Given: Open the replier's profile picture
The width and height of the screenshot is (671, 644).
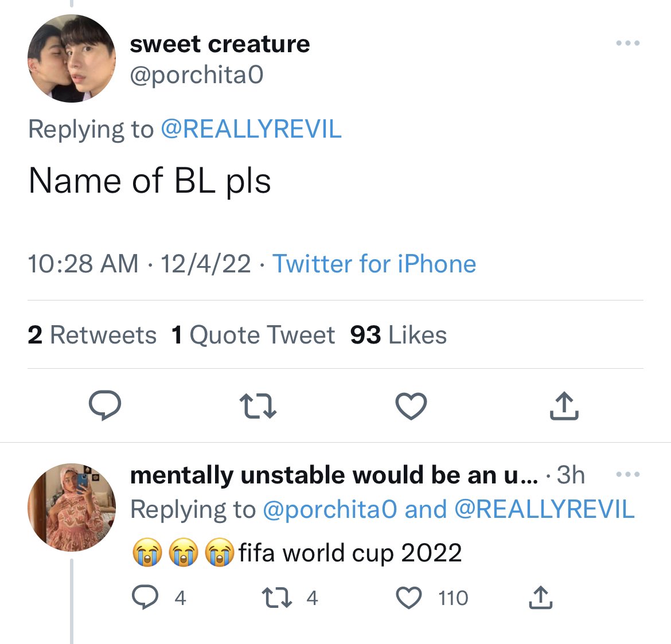Looking at the screenshot, I should coord(72,508).
